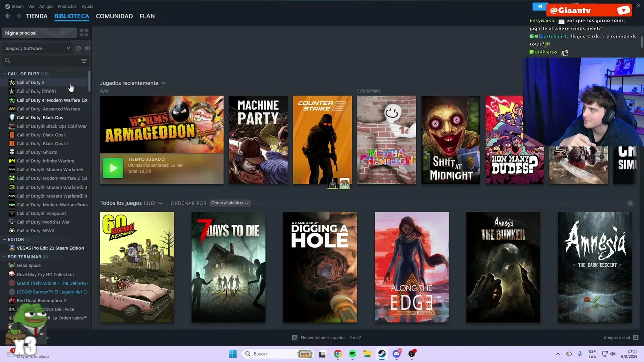Click the OneDrive cloud tray icon

[x=569, y=354]
